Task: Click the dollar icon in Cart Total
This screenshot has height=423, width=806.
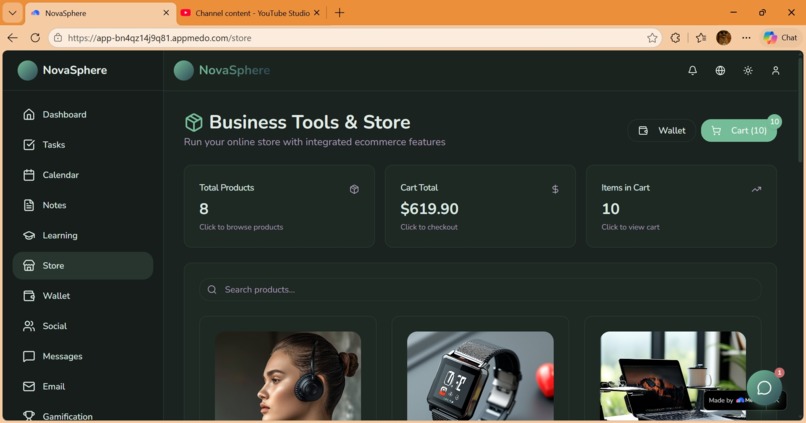Action: coord(555,189)
